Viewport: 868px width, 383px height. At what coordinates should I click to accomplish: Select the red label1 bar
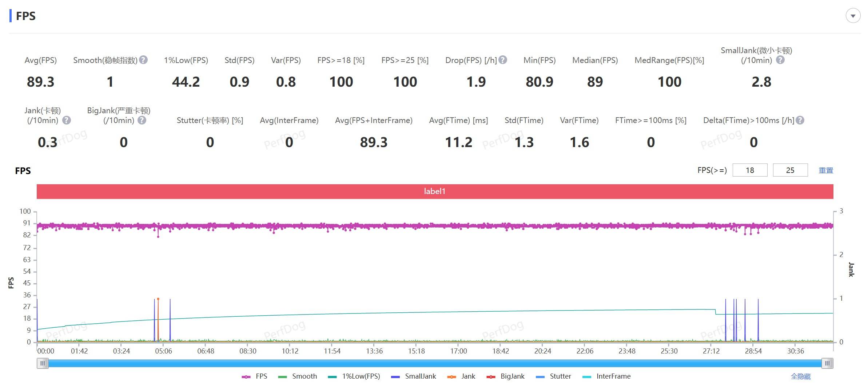click(435, 191)
